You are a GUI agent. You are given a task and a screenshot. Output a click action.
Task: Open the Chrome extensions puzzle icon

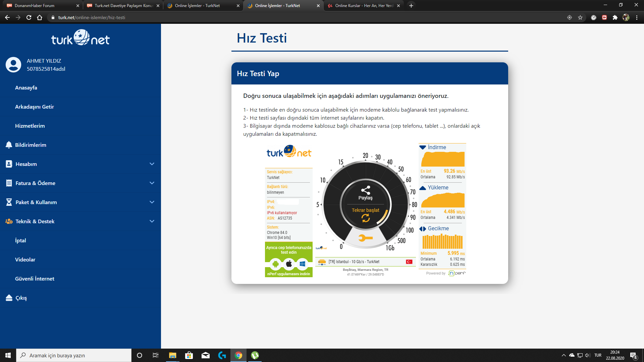615,17
